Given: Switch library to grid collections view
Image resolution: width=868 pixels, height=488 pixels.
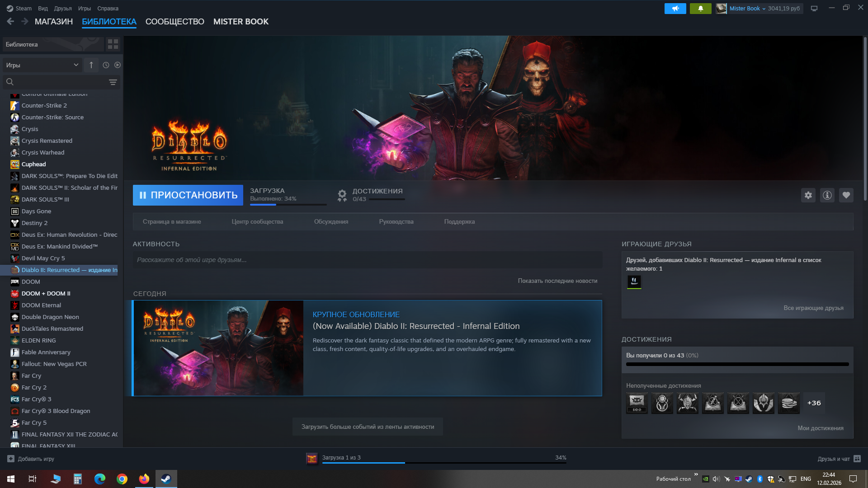Looking at the screenshot, I should [113, 44].
